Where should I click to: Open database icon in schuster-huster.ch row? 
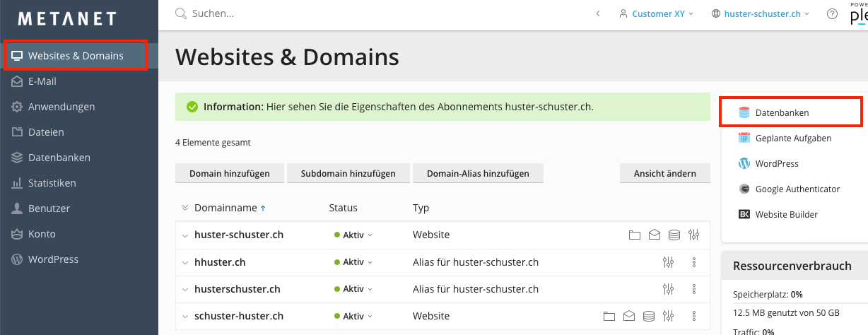(x=649, y=316)
